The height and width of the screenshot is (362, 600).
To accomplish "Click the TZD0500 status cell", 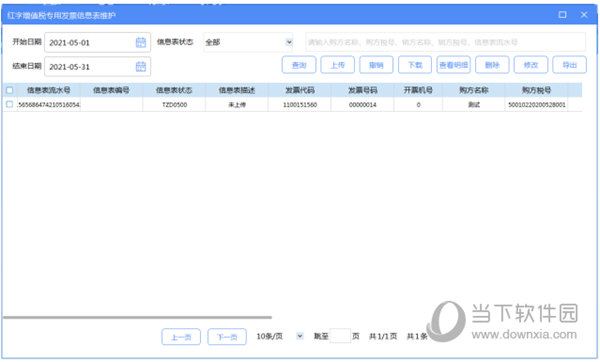I will [174, 104].
